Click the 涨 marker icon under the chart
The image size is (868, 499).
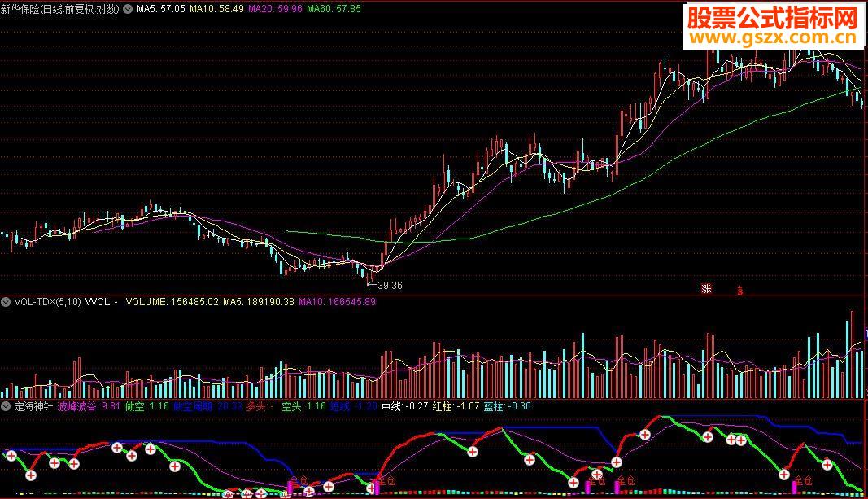(706, 289)
